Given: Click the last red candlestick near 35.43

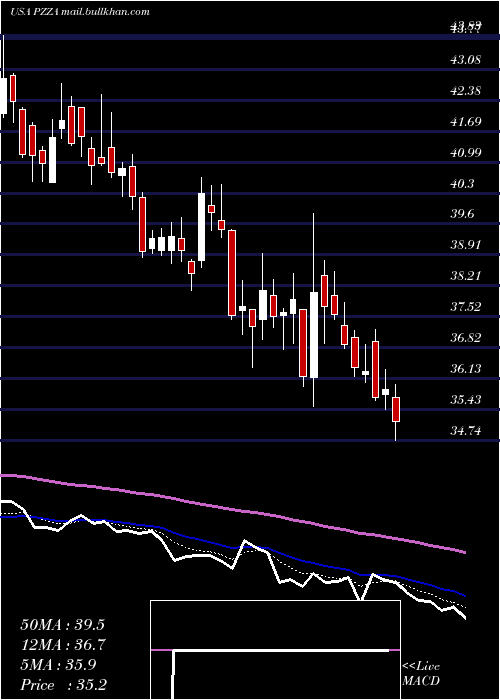Looking at the screenshot, I should point(396,409).
